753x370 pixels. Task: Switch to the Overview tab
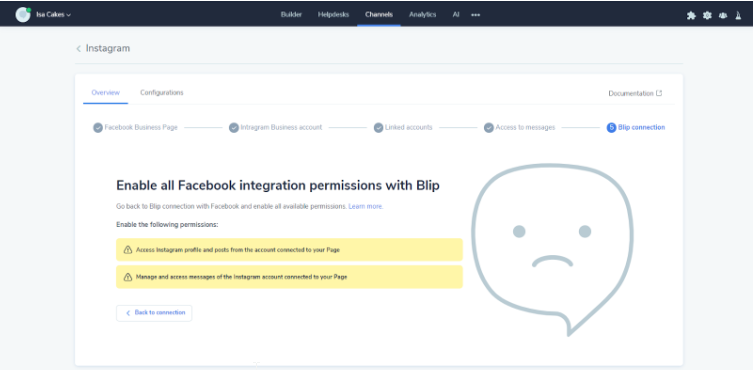106,93
